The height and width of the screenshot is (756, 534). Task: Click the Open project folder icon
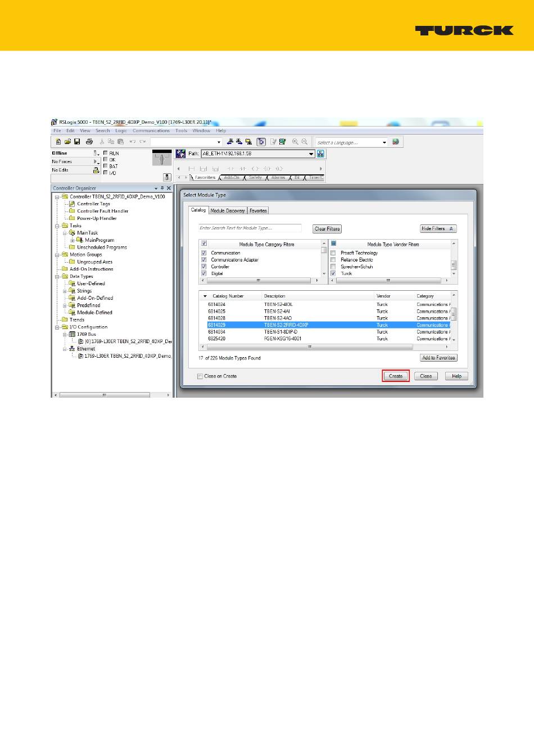click(x=67, y=142)
